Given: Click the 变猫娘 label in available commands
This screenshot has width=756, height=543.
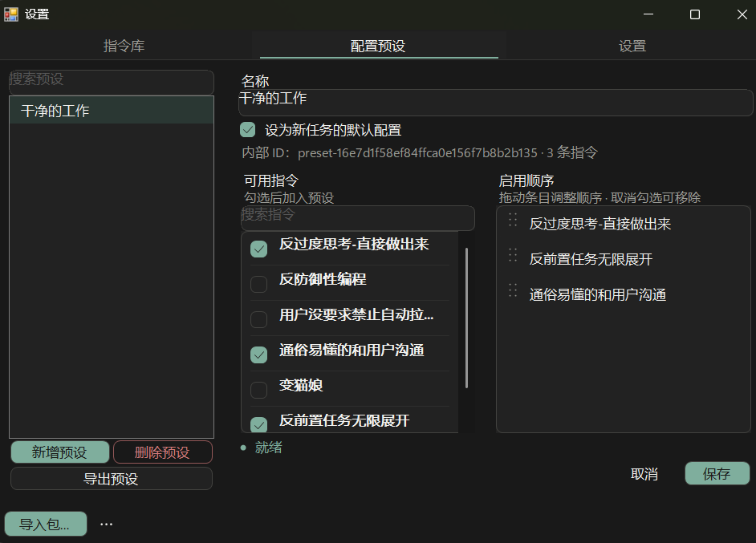Looking at the screenshot, I should pyautogui.click(x=301, y=386).
